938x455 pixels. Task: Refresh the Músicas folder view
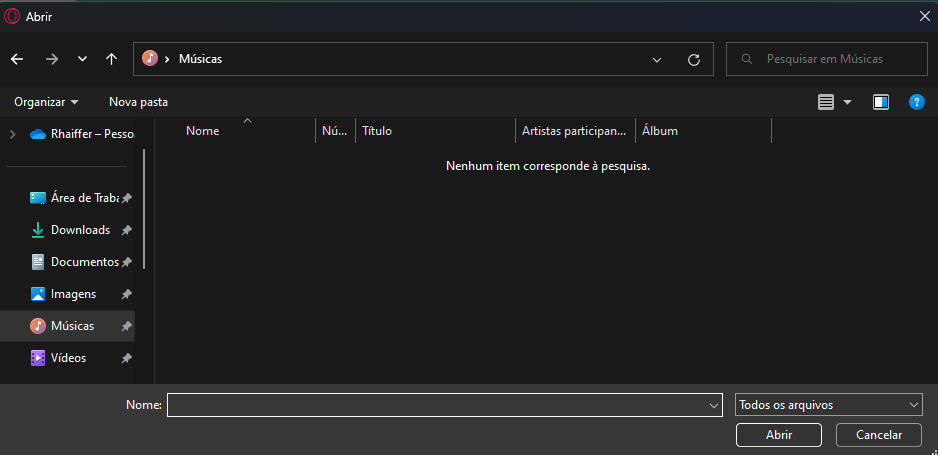[694, 60]
